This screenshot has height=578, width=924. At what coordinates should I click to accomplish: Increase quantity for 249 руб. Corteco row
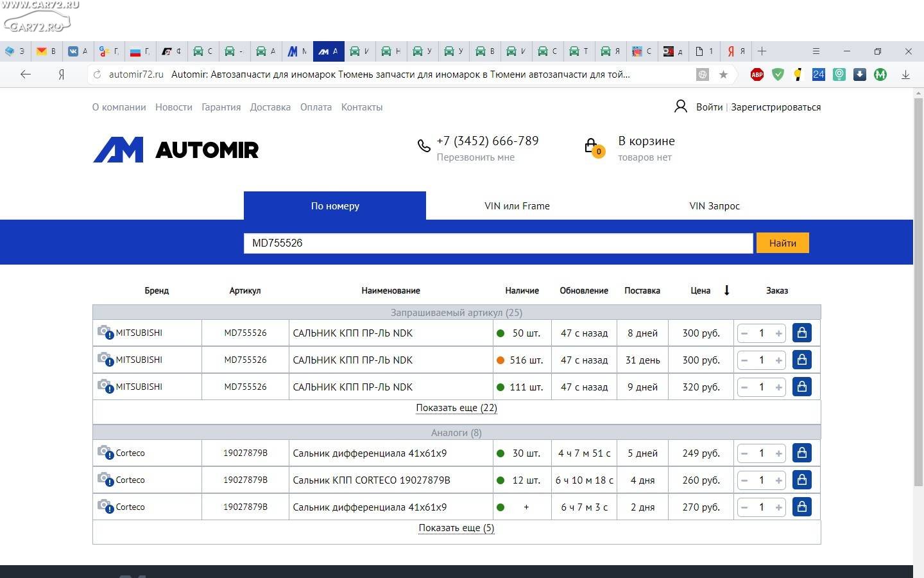(779, 453)
